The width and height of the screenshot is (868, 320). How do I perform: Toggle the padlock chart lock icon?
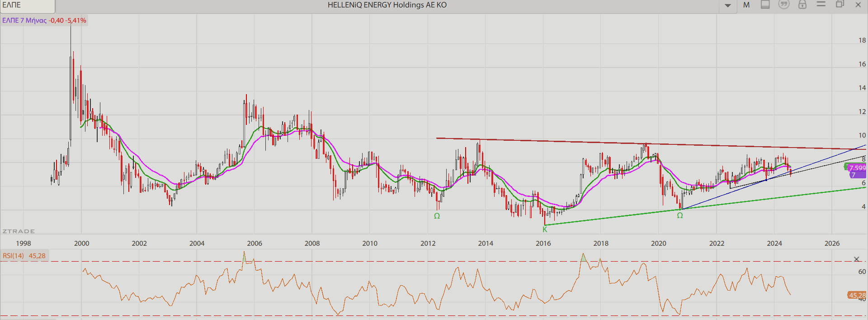pos(802,5)
